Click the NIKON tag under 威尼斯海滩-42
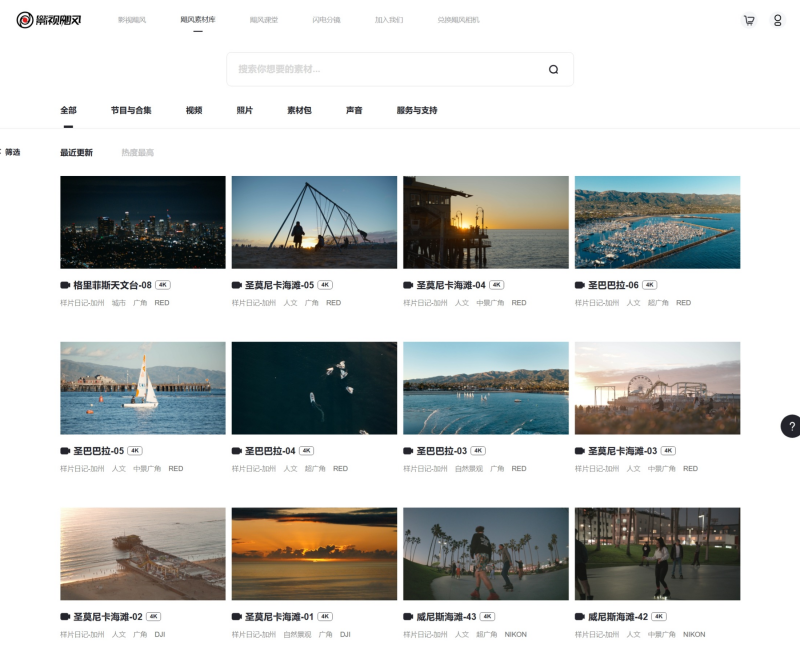 (694, 635)
